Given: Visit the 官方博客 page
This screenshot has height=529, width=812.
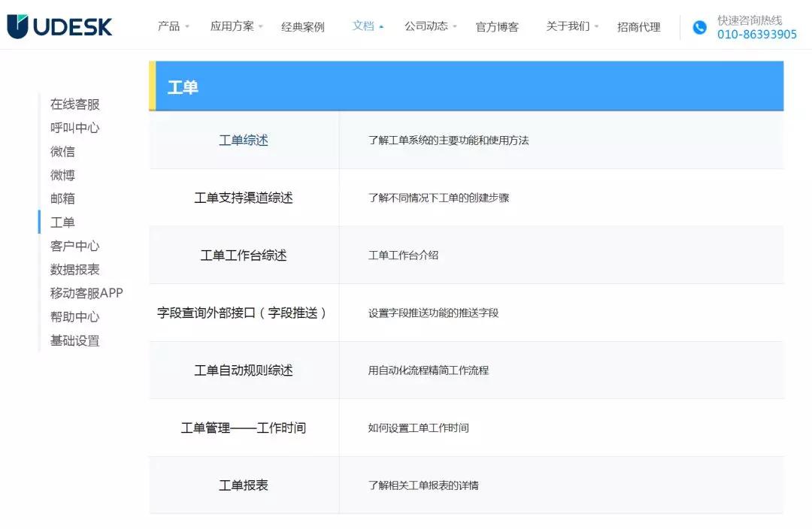Looking at the screenshot, I should [x=497, y=27].
